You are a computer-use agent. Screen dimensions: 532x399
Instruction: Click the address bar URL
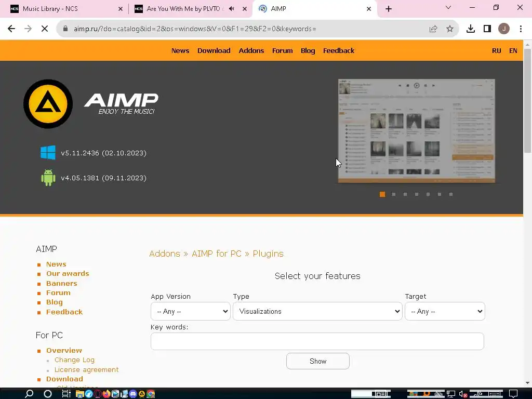click(x=195, y=29)
